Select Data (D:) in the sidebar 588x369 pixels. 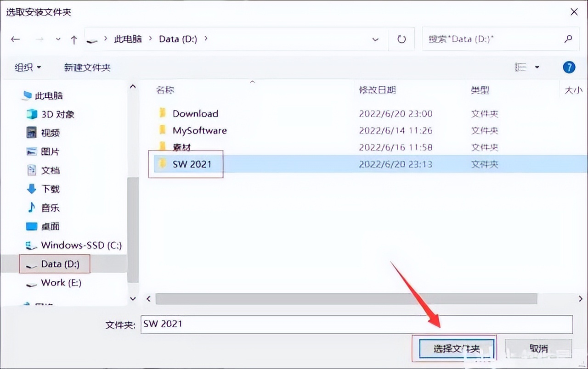point(55,264)
